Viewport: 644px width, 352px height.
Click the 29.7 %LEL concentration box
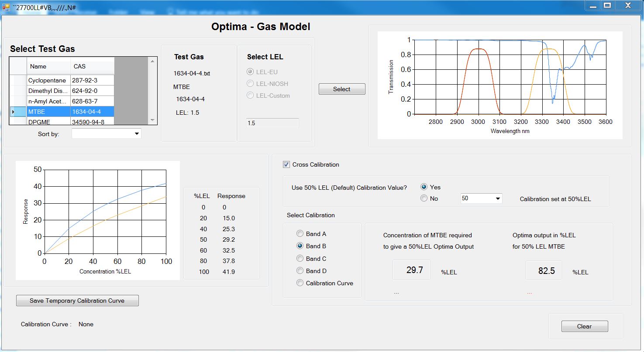click(x=411, y=270)
